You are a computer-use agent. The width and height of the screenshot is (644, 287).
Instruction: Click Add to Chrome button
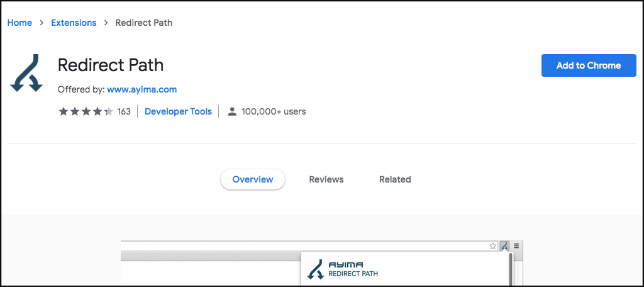pyautogui.click(x=589, y=65)
